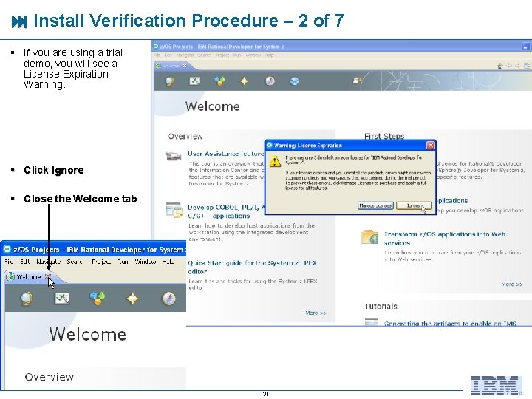Image resolution: width=532 pixels, height=399 pixels.
Task: Close the Welcome tab in enlarged inset window
Action: [x=48, y=277]
